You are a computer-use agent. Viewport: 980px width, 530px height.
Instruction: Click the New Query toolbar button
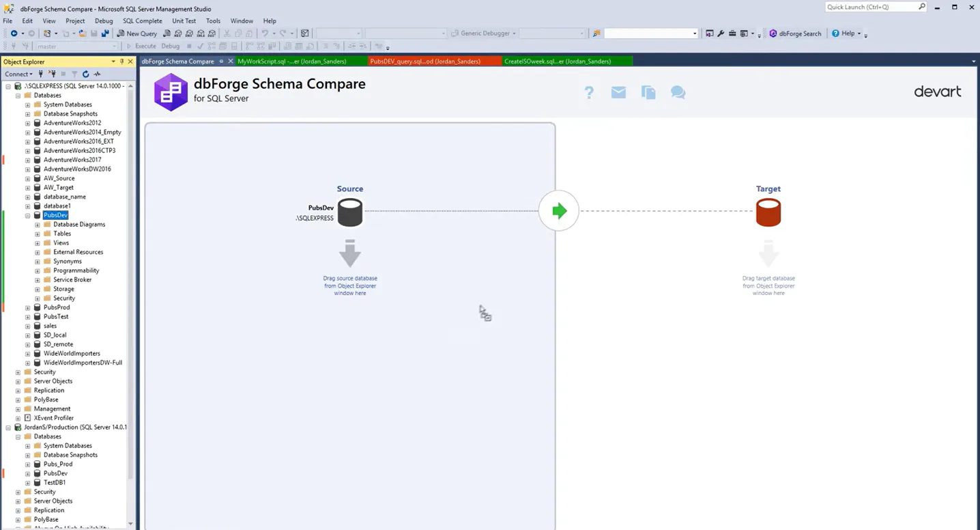point(137,33)
